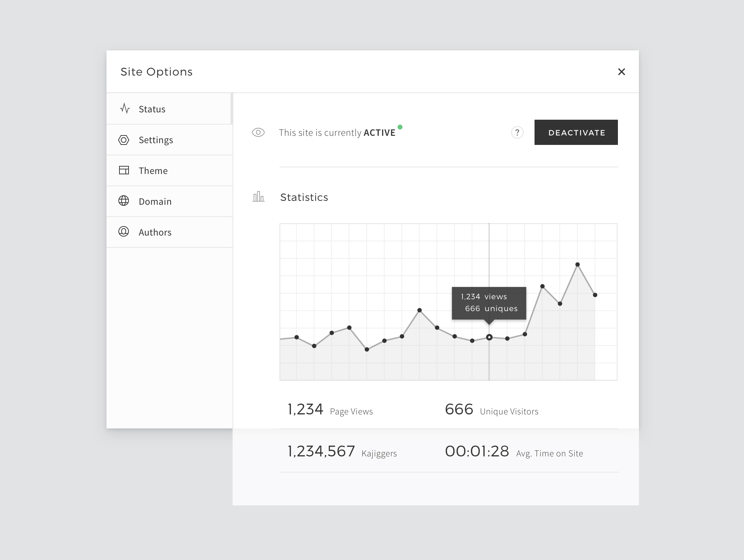The width and height of the screenshot is (744, 560).
Task: Switch to the Settings tab
Action: click(x=156, y=140)
